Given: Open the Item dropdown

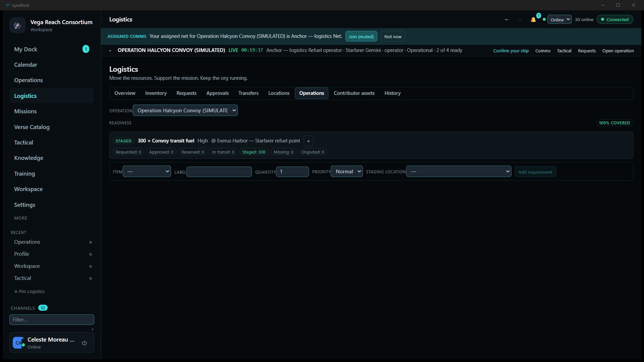Looking at the screenshot, I should point(147,172).
